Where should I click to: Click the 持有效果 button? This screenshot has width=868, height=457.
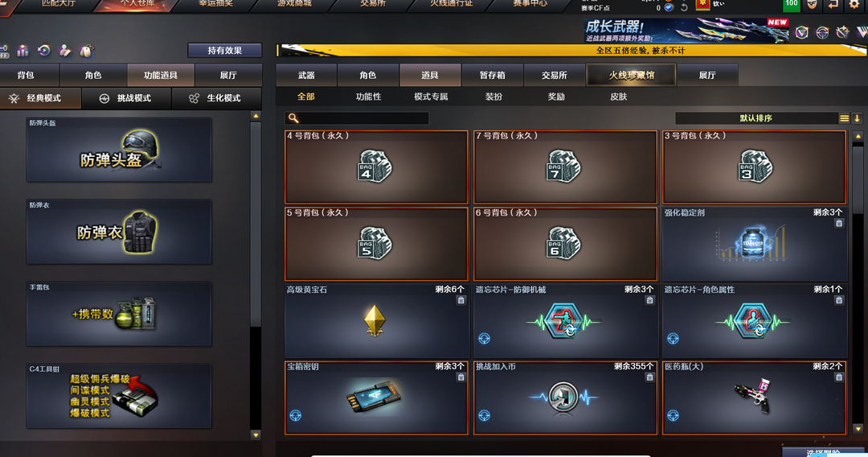click(225, 51)
